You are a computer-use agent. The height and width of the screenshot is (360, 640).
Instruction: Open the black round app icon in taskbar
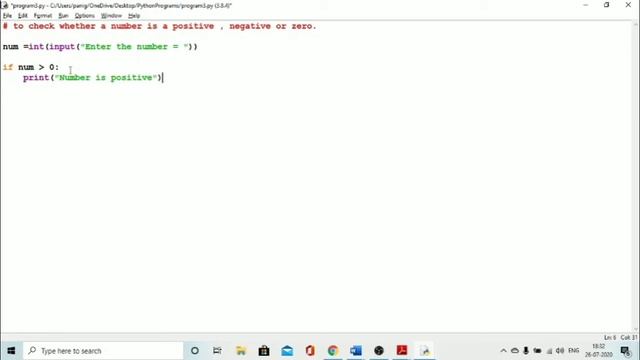379,351
